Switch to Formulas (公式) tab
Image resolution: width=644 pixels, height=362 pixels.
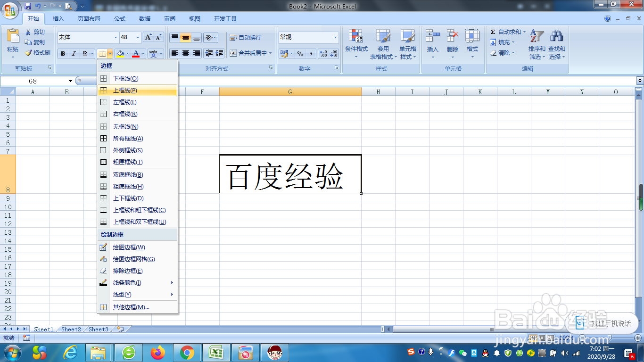point(120,19)
